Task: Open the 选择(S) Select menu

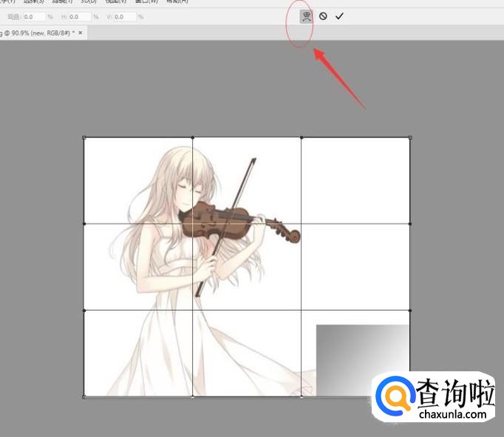Action: click(x=34, y=1)
